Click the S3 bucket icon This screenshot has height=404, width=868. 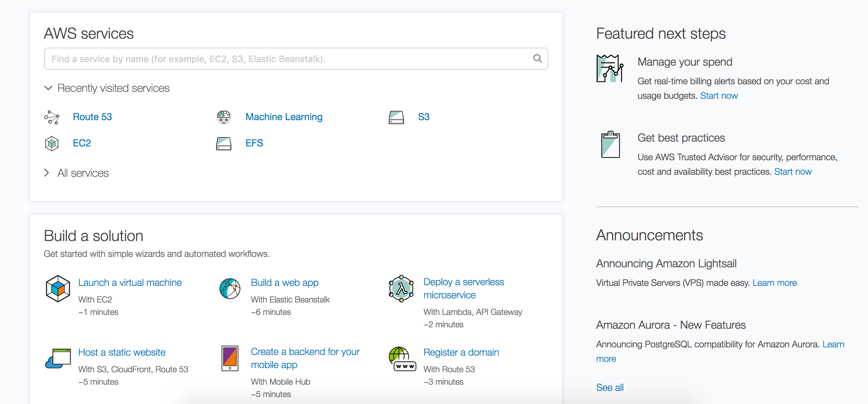click(396, 117)
